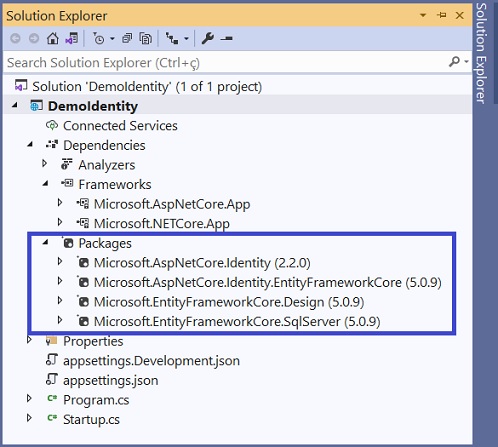Click the vertical Solution Explorer tab
Viewport: 498px width, 447px height.
coord(481,53)
